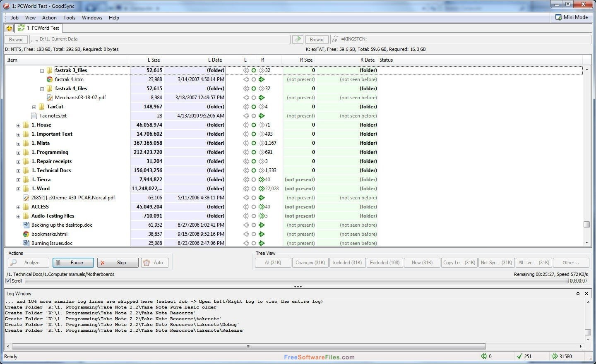Select do-nothing circle for Merchants03-18-07.pdf
The width and height of the screenshot is (596, 364).
pyautogui.click(x=254, y=98)
